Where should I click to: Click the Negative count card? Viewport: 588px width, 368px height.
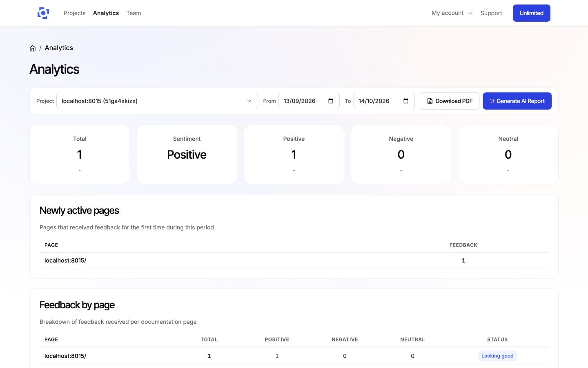coord(401,155)
